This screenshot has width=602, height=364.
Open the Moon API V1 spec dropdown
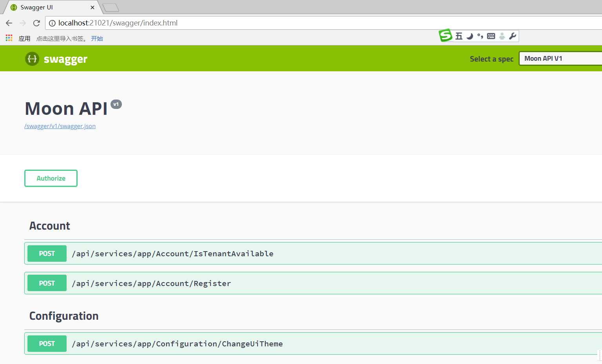tap(560, 58)
